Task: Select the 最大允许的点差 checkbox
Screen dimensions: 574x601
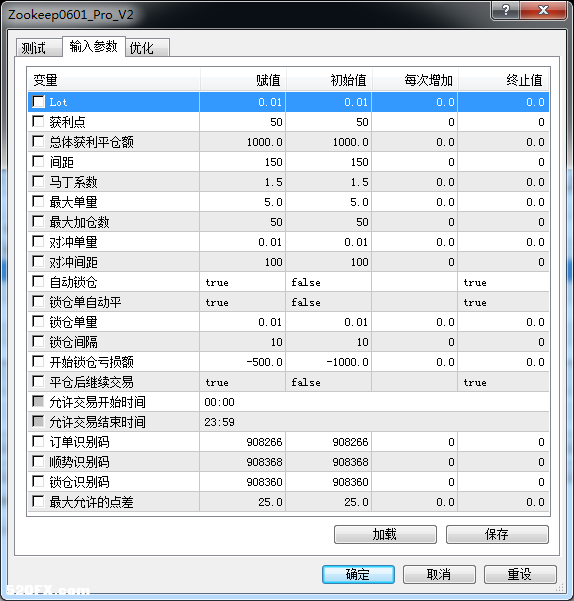Action: coord(38,502)
